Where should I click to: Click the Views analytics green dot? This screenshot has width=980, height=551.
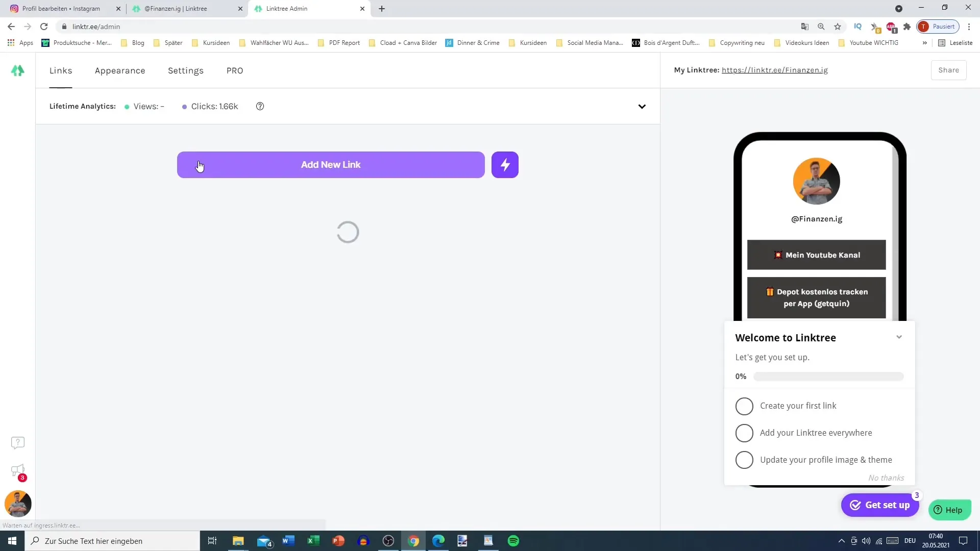[x=127, y=107]
